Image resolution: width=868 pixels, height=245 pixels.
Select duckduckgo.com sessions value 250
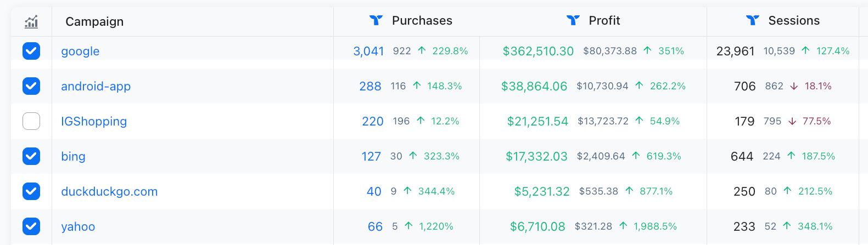click(744, 191)
